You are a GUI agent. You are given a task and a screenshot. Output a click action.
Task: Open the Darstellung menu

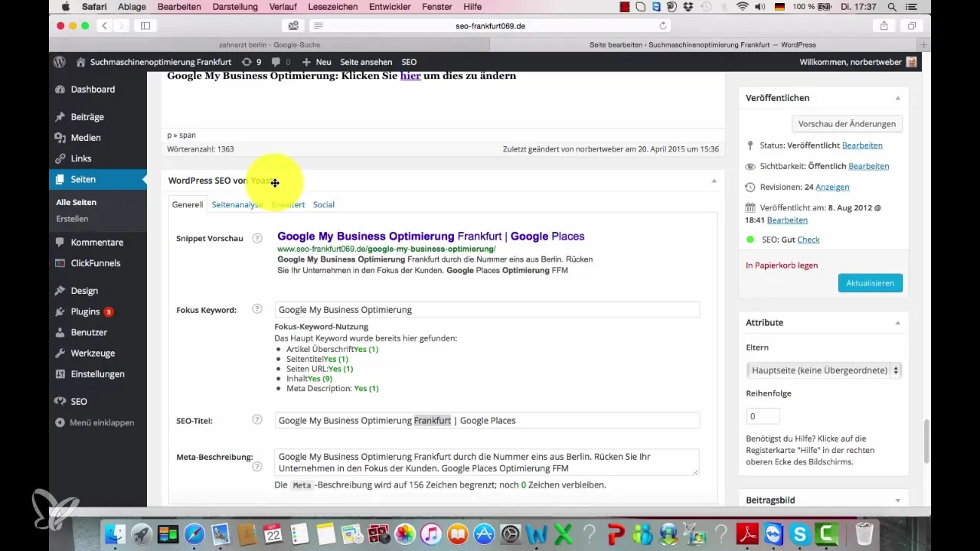235,7
